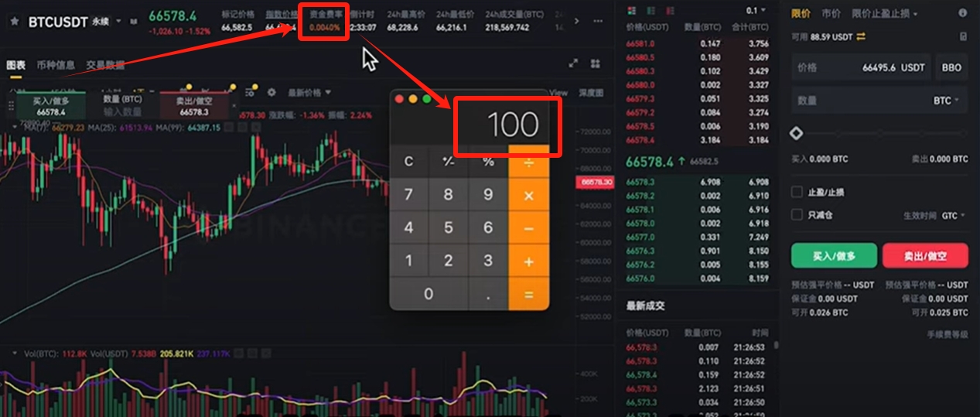
Task: Star BTCUSDT as a favorite pair
Action: point(14,22)
